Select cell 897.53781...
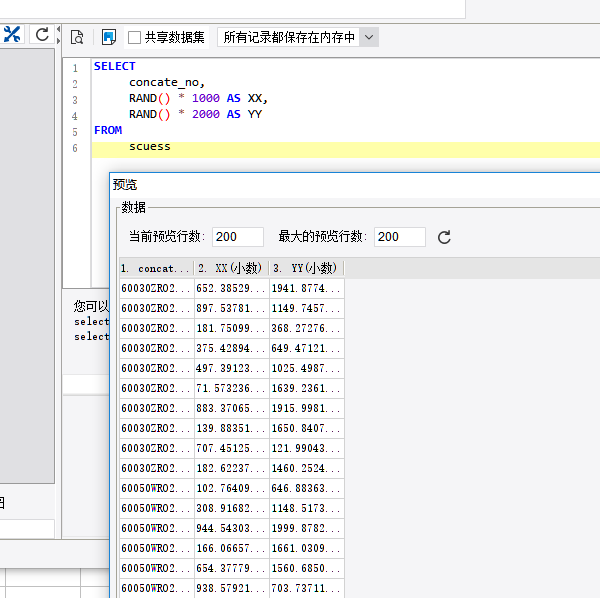 [x=232, y=308]
